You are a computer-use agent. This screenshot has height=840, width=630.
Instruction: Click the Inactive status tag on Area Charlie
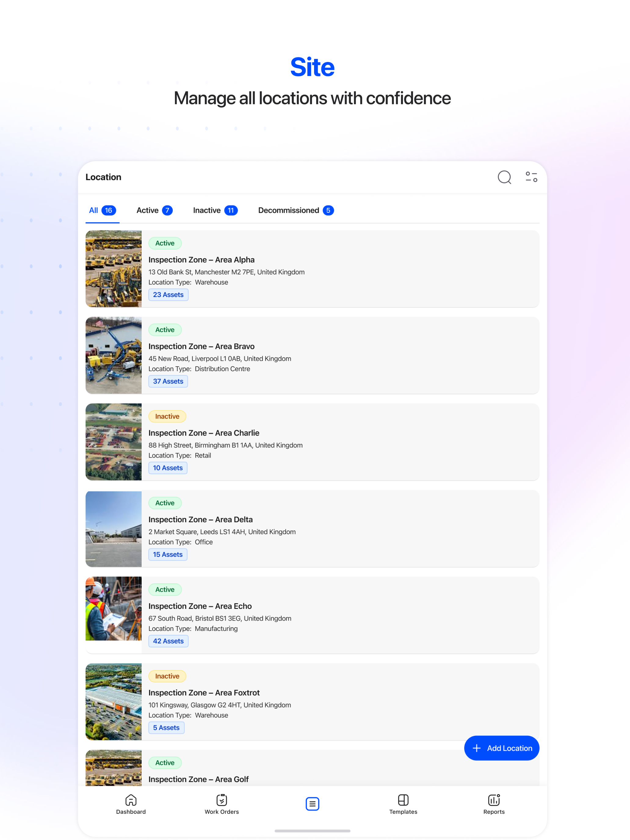(167, 416)
